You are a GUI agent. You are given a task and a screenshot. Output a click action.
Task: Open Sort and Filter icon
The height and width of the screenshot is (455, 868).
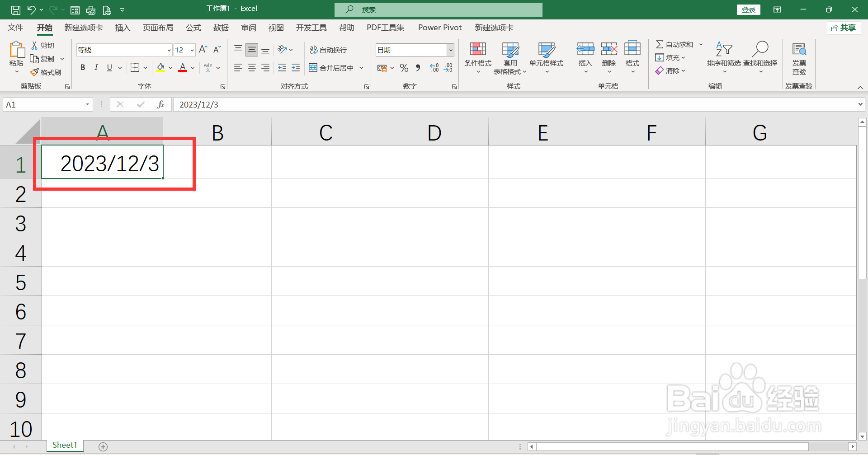(724, 49)
